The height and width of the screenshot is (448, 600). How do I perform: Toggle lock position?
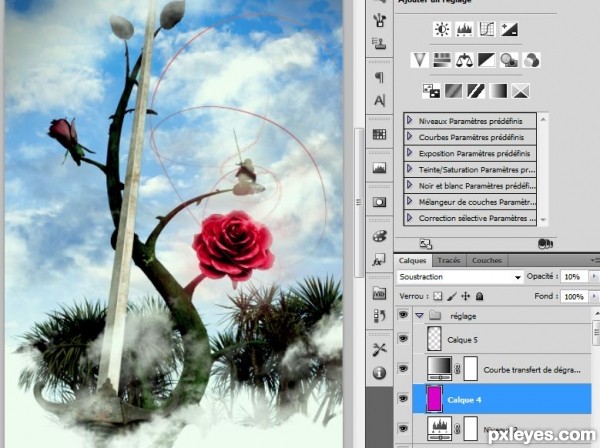[466, 296]
